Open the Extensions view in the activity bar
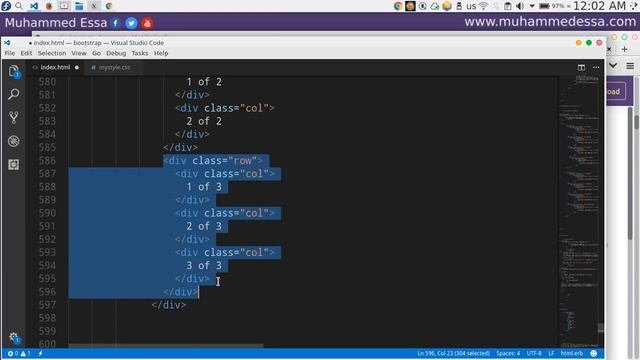 [x=13, y=164]
